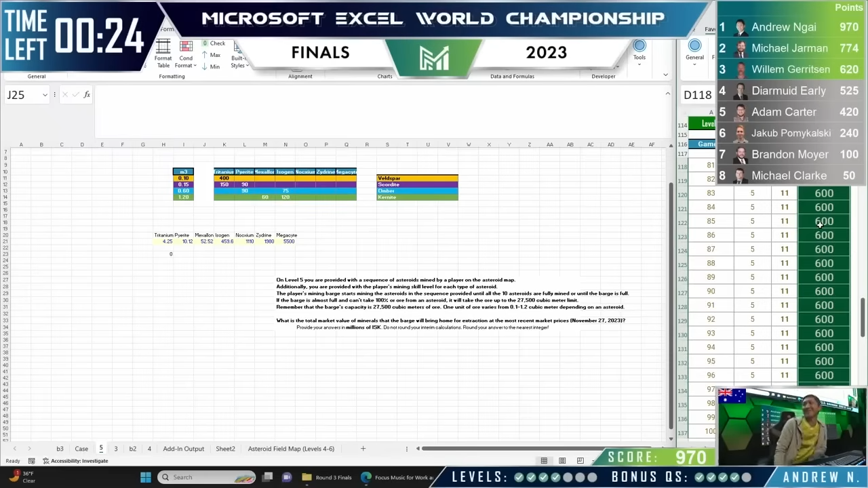Open the Windows Start menu

pyautogui.click(x=145, y=477)
